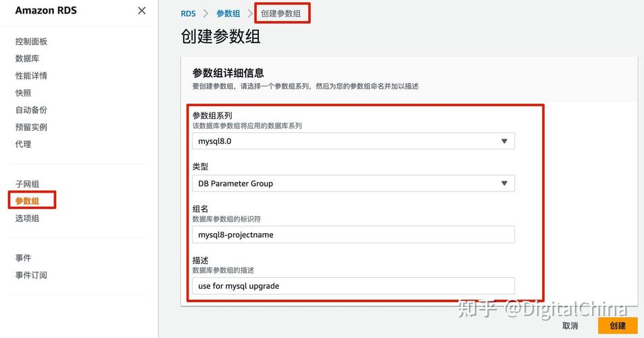
Task: Open 自动备份 in the sidebar
Action: pyautogui.click(x=31, y=110)
